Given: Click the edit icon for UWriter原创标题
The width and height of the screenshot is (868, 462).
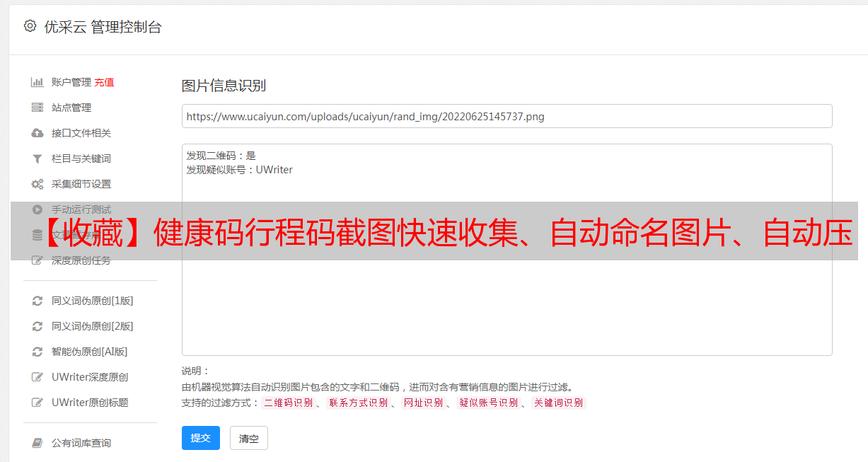Looking at the screenshot, I should [x=37, y=403].
